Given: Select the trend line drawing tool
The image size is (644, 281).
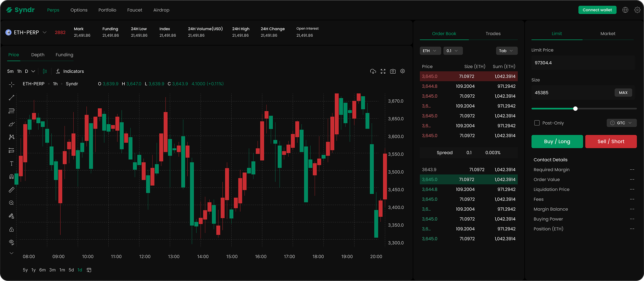Looking at the screenshot, I should (11, 98).
